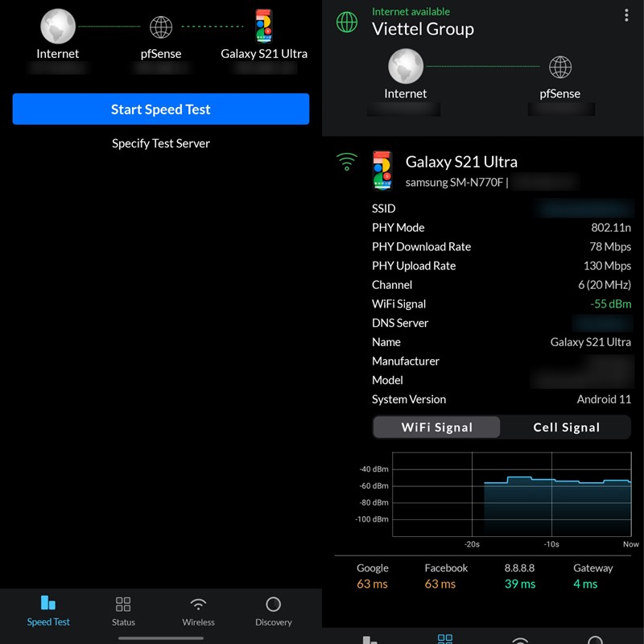Screen dimensions: 644x644
Task: Tap the pfSense icon under Viettel Group
Action: tap(560, 67)
